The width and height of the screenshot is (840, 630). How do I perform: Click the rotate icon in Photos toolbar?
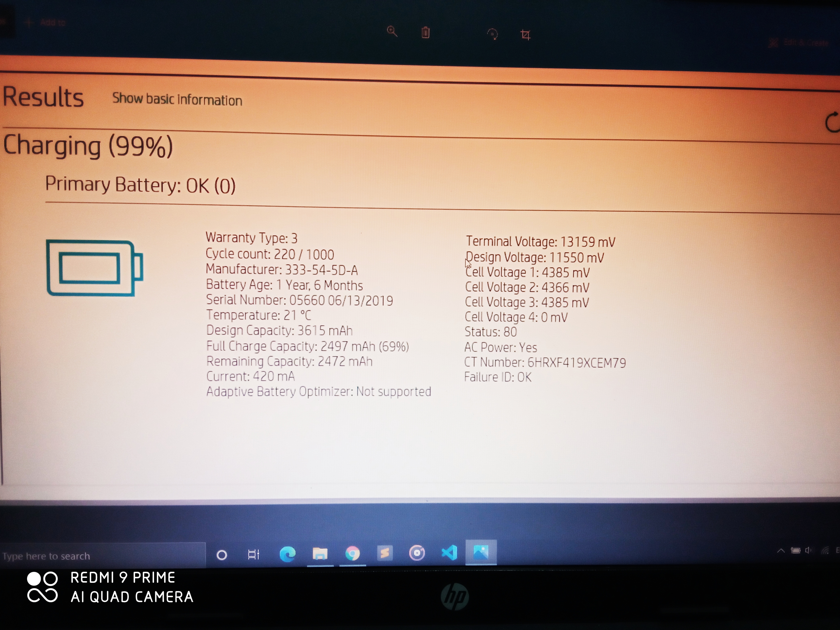[x=492, y=34]
